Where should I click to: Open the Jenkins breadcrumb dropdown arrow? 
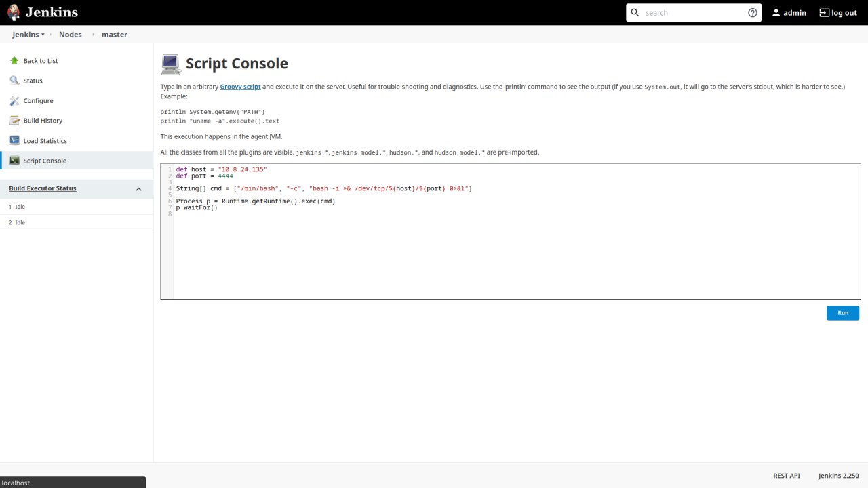click(x=43, y=35)
